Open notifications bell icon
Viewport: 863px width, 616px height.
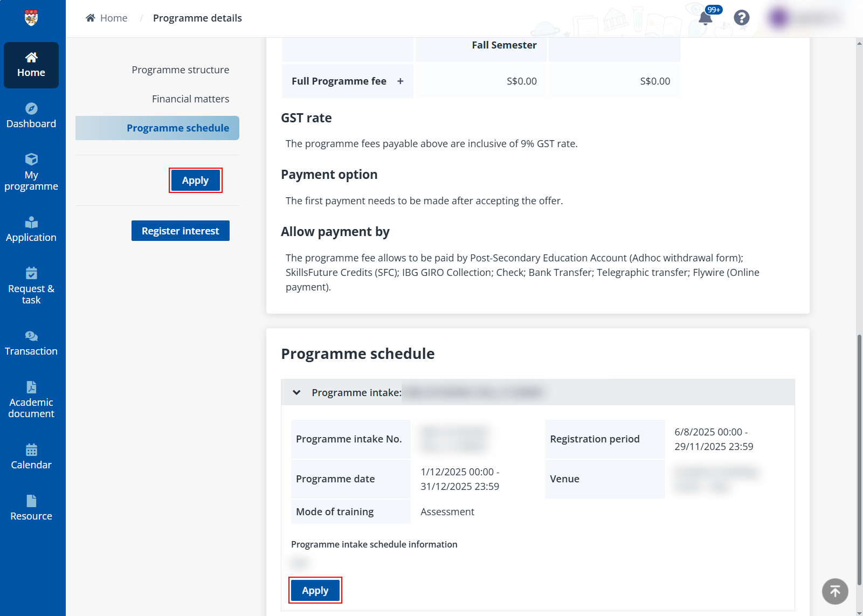click(705, 18)
